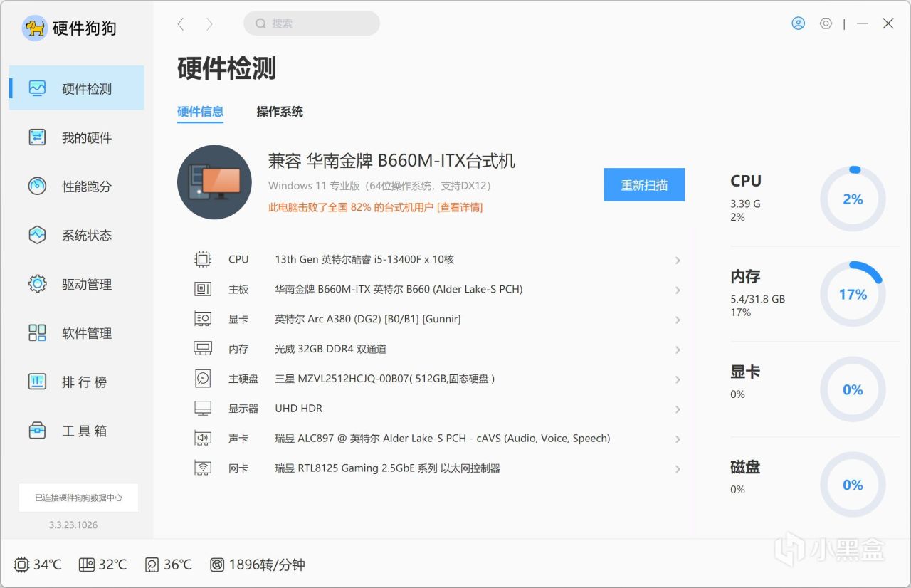Click the 硬件狗狗 dog logo
The height and width of the screenshot is (588, 911).
click(x=34, y=28)
